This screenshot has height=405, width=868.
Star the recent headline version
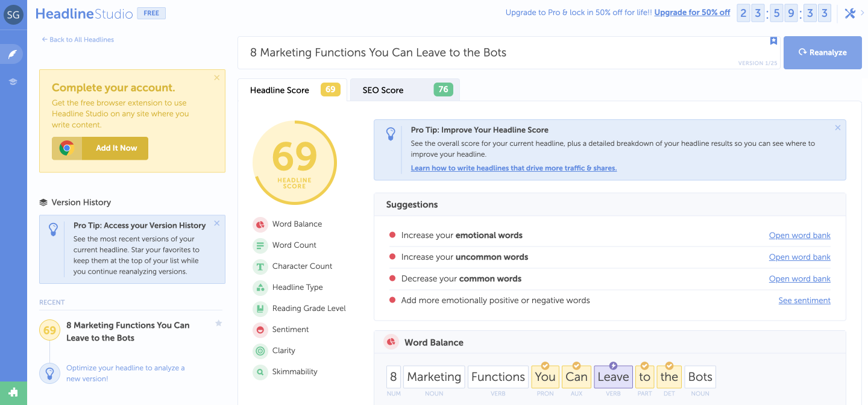218,324
